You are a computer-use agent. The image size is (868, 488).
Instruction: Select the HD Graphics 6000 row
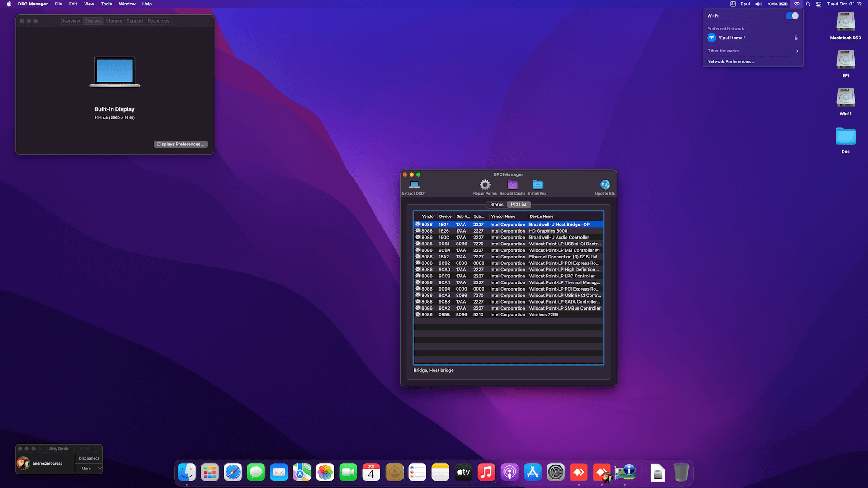click(509, 231)
